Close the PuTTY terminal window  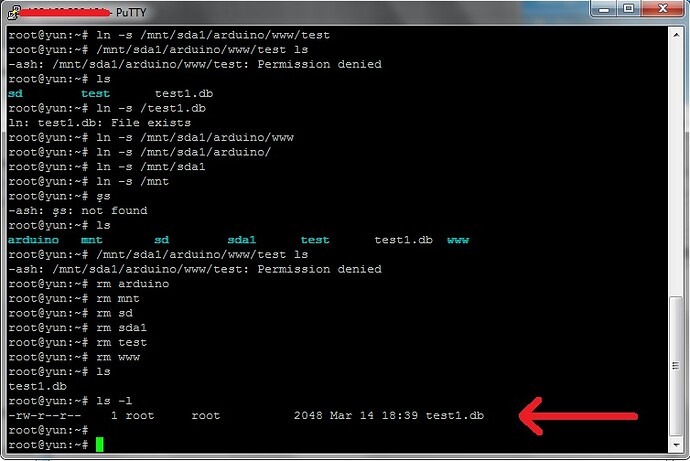point(663,9)
